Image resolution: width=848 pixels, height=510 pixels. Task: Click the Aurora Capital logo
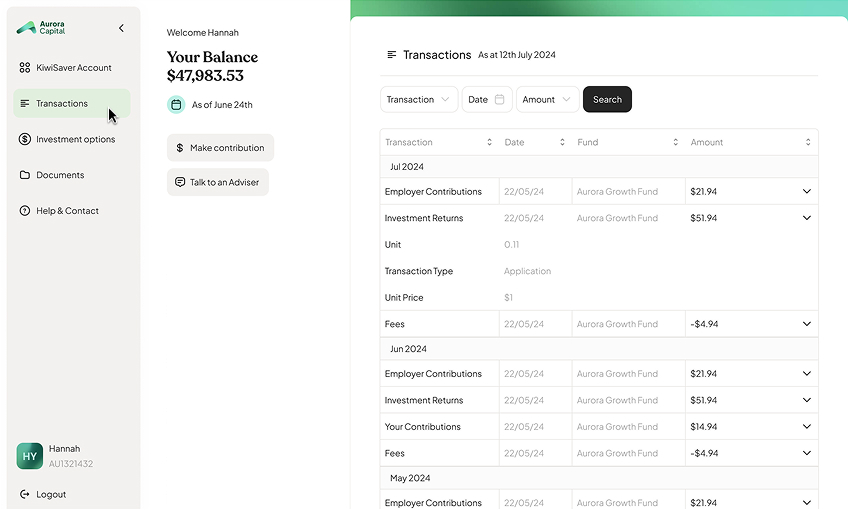point(41,28)
